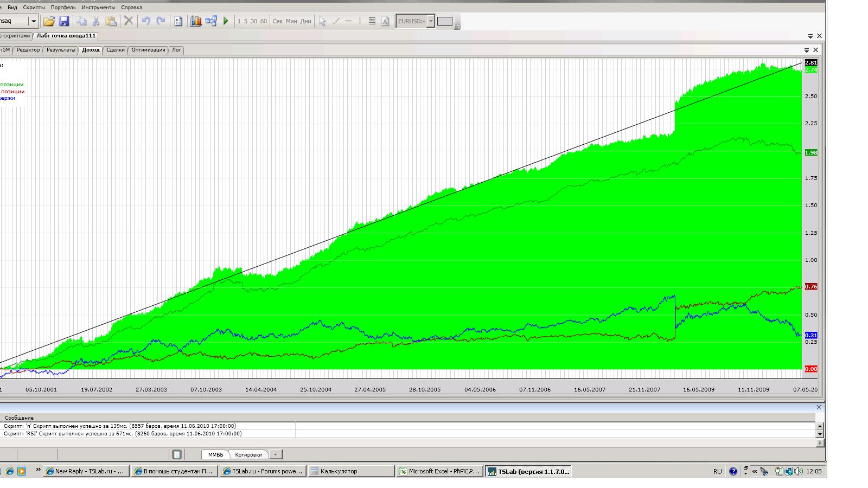Viewport: 868px width, 488px height.
Task: Open Калькулятор from the taskbar
Action: point(351,471)
